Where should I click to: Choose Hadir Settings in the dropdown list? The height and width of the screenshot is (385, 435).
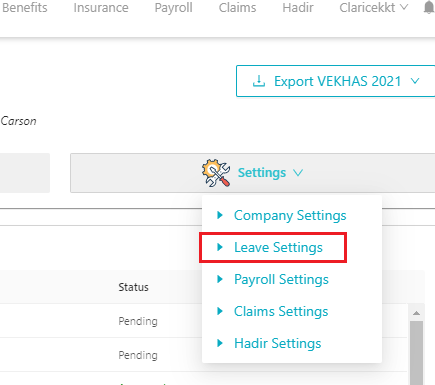coord(278,343)
